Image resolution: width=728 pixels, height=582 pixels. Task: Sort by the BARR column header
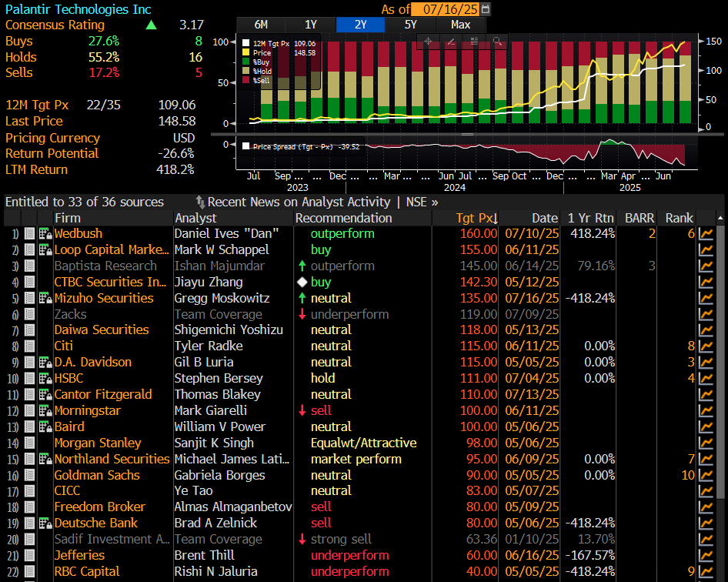(x=640, y=218)
